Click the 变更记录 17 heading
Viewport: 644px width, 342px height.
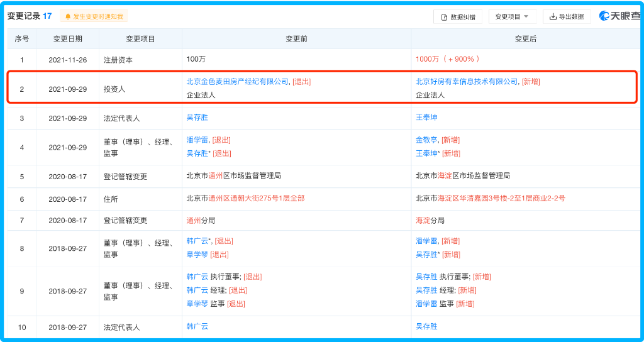[30, 16]
